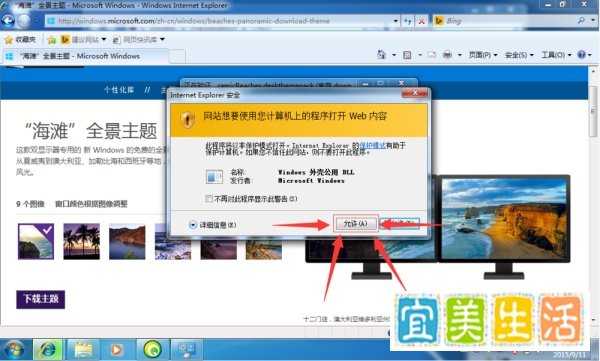Close the Internet Explorer 安全 dialog
Image resolution: width=600 pixels, height=361 pixels.
415,93
